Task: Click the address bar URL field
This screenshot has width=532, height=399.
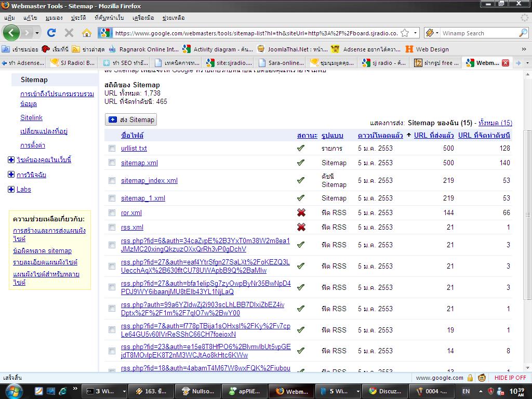Action: point(256,33)
